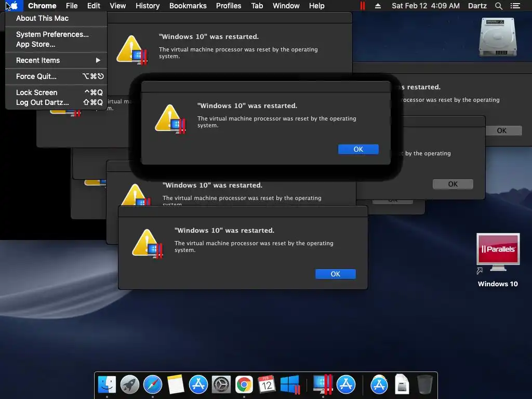Viewport: 532px width, 399px height.
Task: Open the Trash in the Dock
Action: click(x=424, y=385)
